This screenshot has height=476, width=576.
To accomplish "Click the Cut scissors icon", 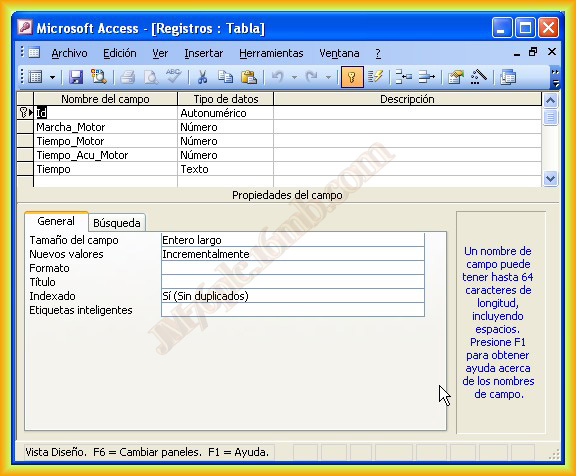I will coord(202,77).
